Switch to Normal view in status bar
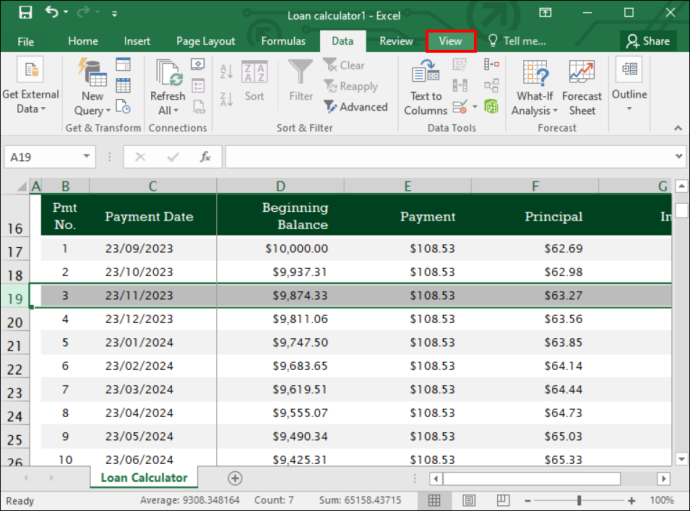The height and width of the screenshot is (511, 690). click(x=434, y=500)
